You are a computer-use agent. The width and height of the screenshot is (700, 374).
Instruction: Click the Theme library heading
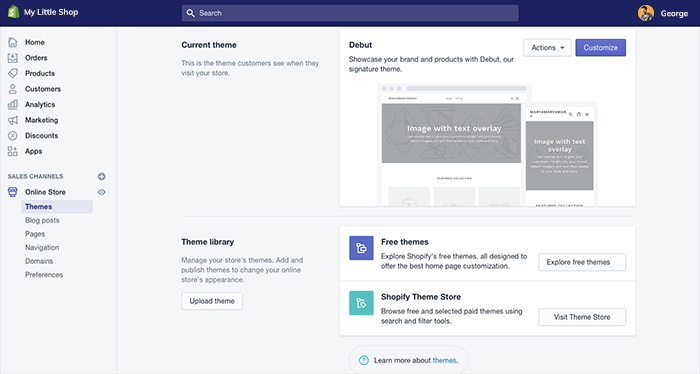(x=208, y=242)
